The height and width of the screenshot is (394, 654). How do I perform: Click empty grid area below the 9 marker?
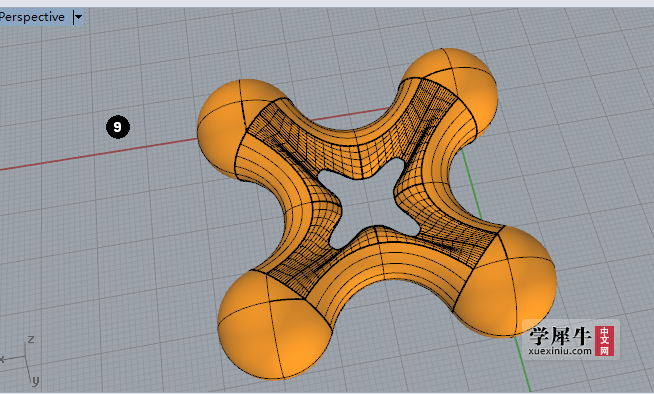tap(117, 233)
